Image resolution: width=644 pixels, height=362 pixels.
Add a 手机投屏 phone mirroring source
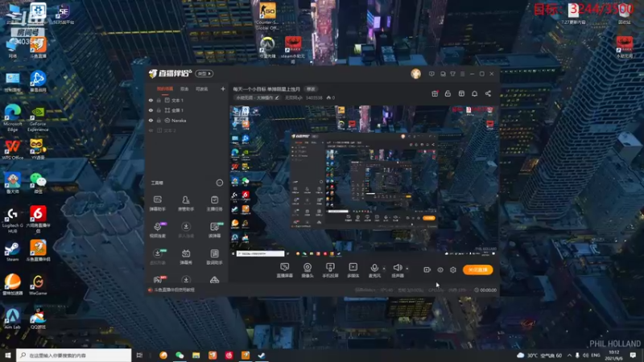[330, 270]
